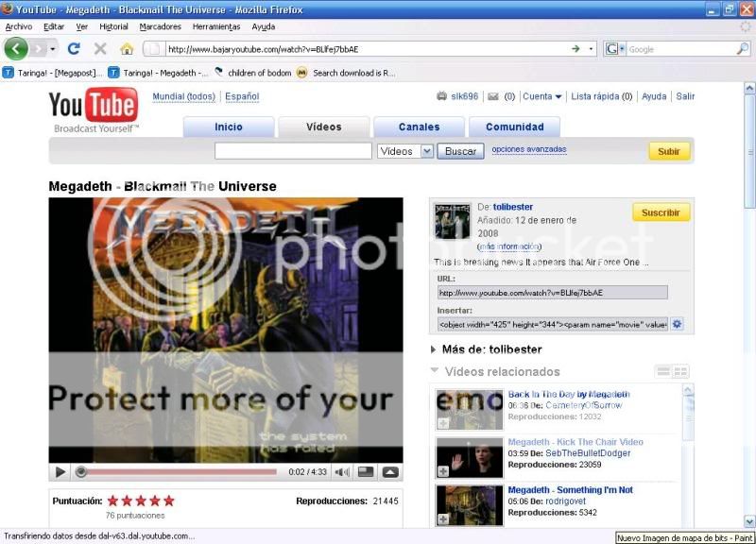Open the Herramientas menu

tap(216, 27)
